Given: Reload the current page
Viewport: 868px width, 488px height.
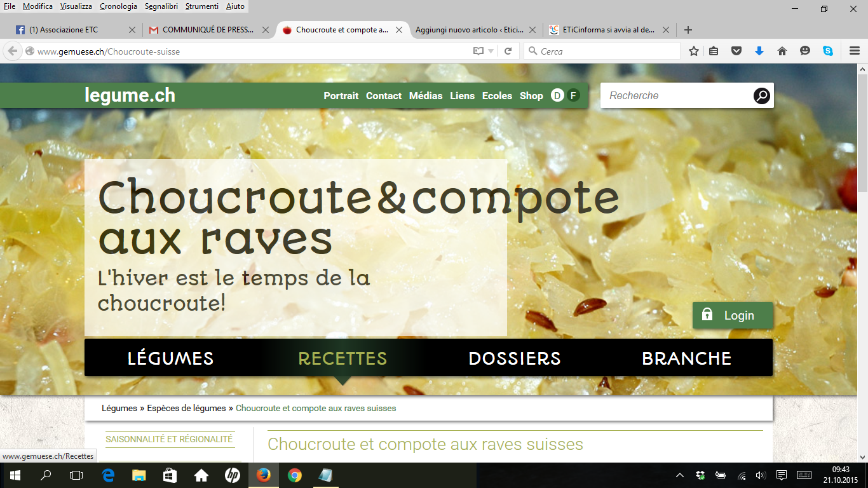Looking at the screenshot, I should tap(508, 51).
